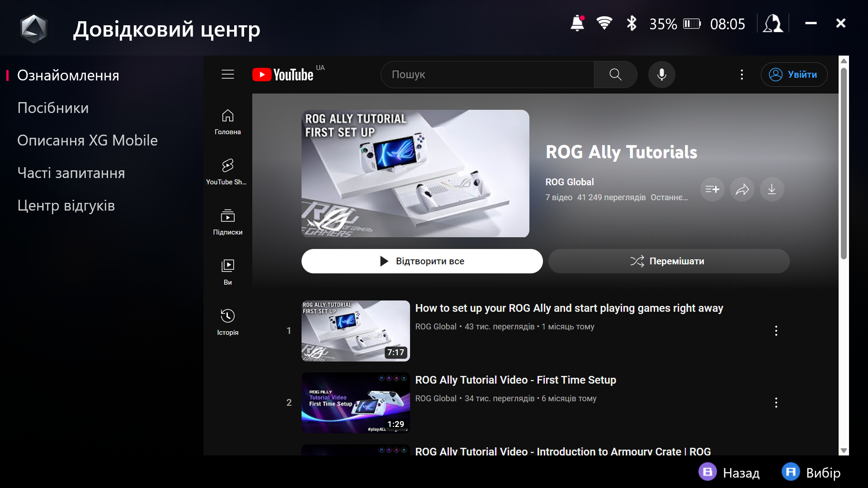Open options for the First Time Setup video
868x488 pixels.
(776, 403)
